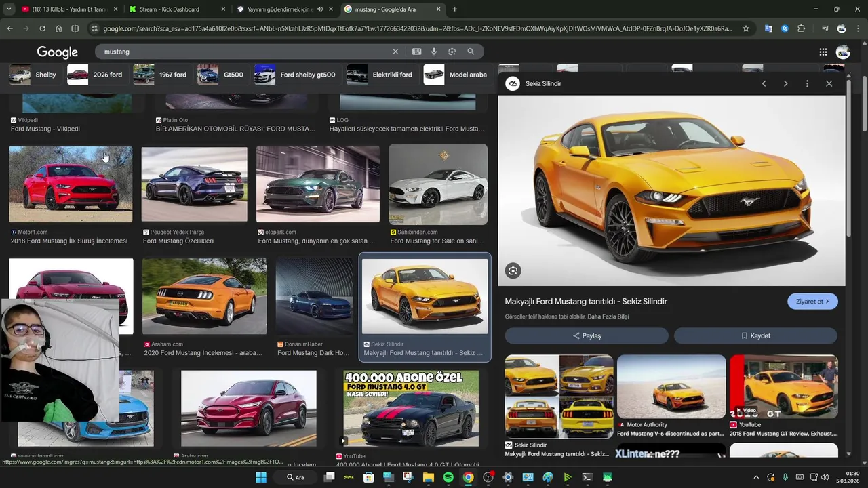Viewport: 868px width, 488px height.
Task: Close the image preview panel
Action: 829,84
